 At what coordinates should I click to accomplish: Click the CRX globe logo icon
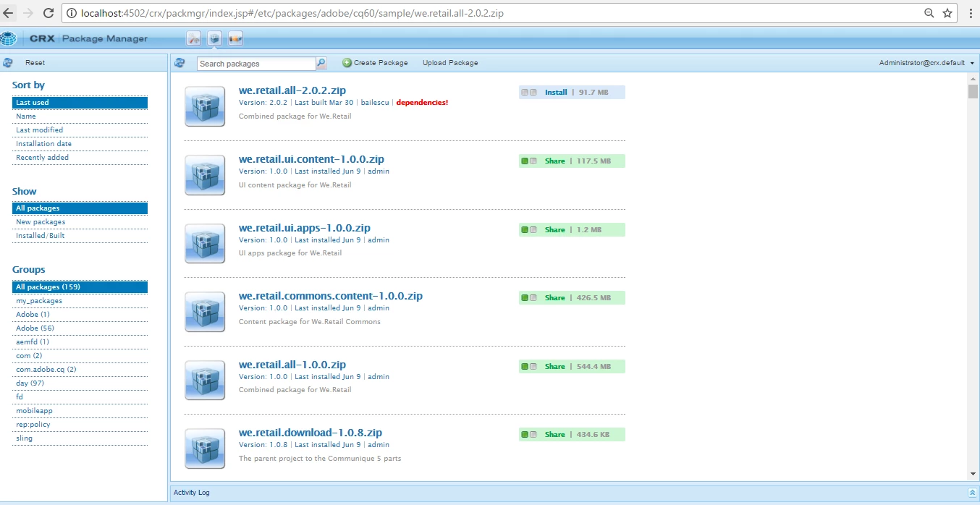point(8,38)
